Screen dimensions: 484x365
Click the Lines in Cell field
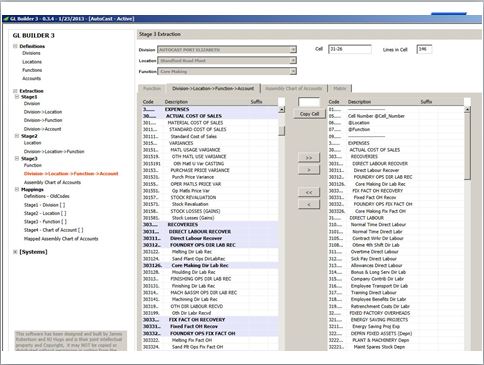424,49
